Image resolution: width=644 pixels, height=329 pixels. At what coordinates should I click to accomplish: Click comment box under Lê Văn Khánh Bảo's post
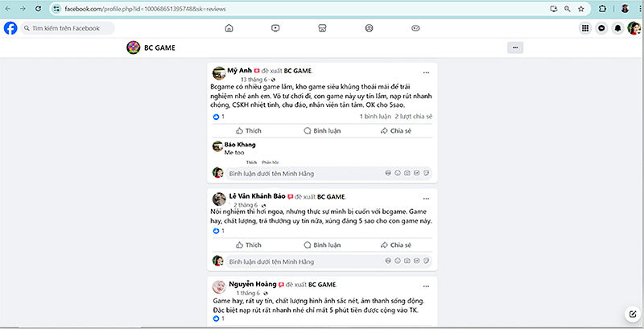328,261
